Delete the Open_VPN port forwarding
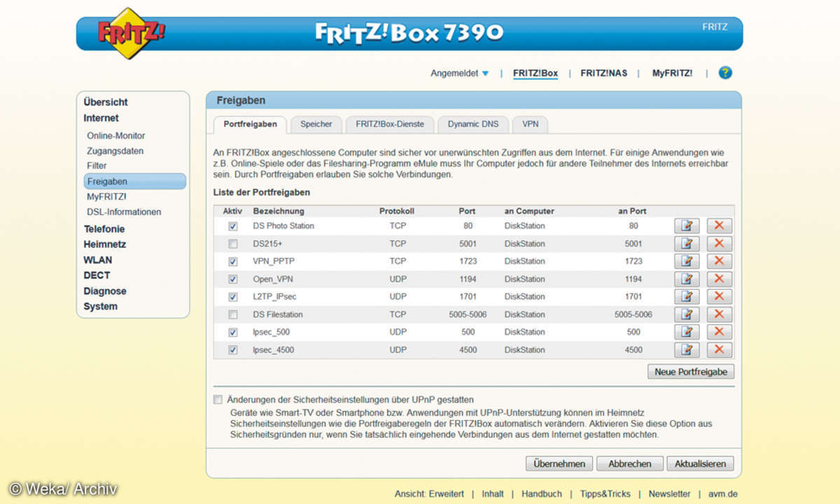 [x=719, y=279]
